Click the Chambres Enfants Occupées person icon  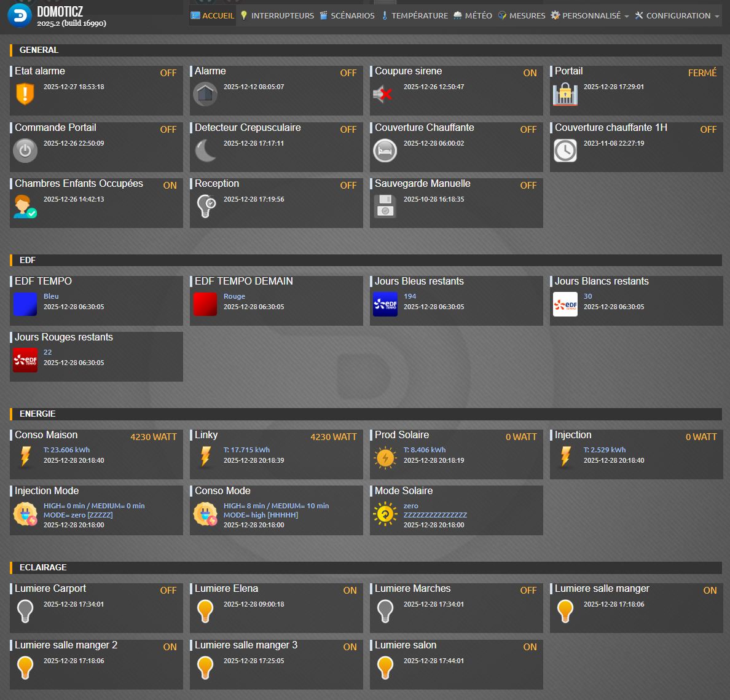pos(25,206)
